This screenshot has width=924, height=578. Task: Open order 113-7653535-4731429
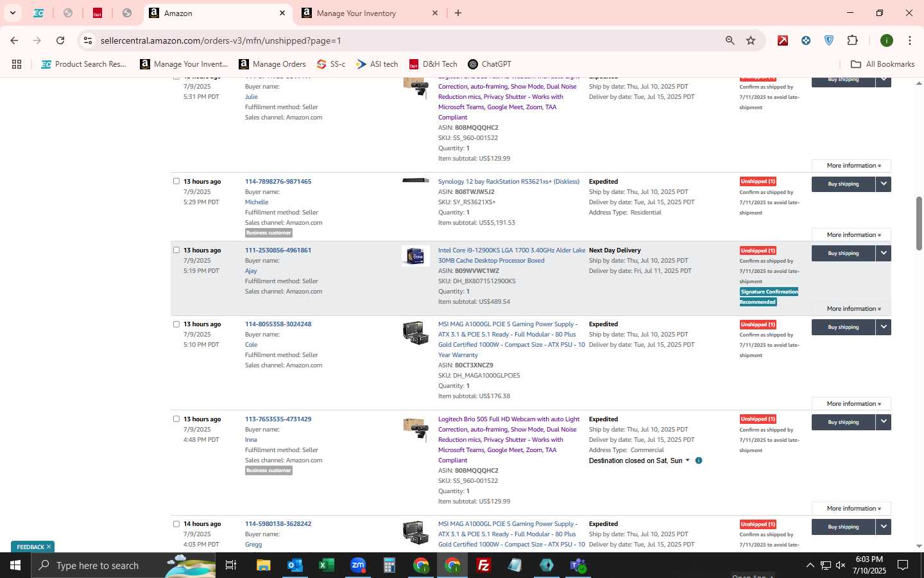(x=278, y=419)
